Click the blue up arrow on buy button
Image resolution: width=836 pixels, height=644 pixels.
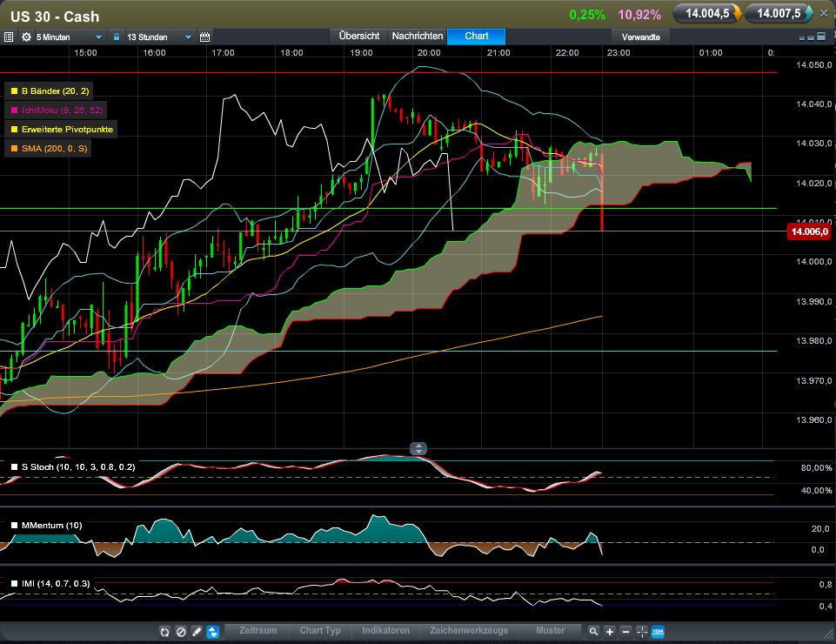point(809,13)
